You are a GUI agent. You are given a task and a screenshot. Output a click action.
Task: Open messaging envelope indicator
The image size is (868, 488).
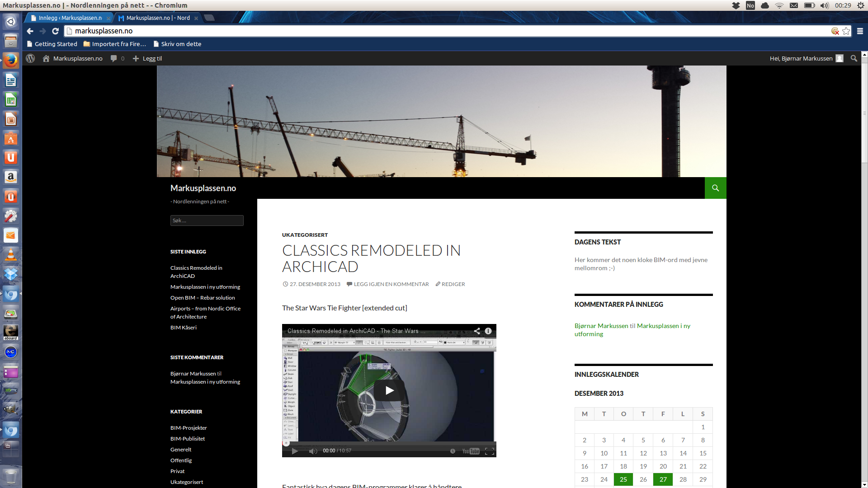[794, 5]
